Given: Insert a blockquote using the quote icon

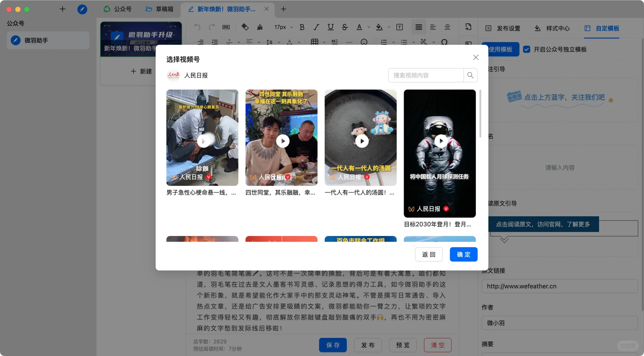Looking at the screenshot, I should [335, 42].
